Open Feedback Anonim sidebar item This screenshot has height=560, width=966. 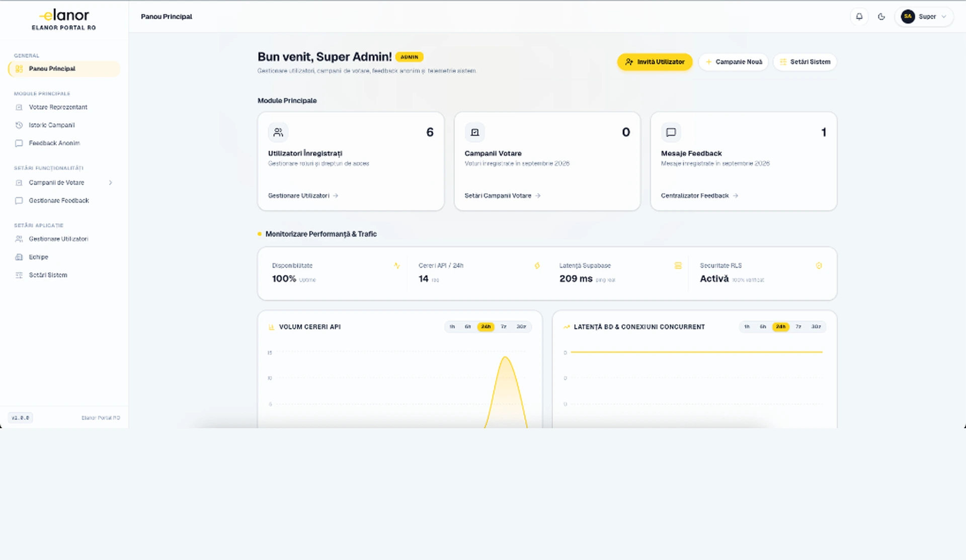(64, 143)
